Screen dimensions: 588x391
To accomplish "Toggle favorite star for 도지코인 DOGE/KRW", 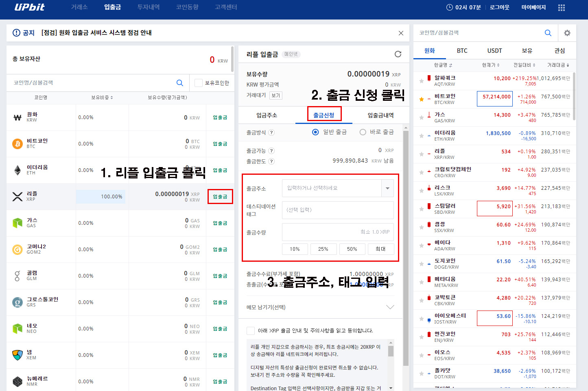I will click(422, 264).
